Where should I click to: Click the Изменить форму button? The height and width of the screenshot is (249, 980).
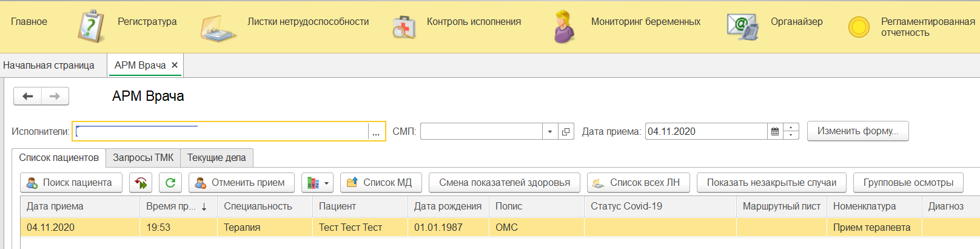click(857, 131)
